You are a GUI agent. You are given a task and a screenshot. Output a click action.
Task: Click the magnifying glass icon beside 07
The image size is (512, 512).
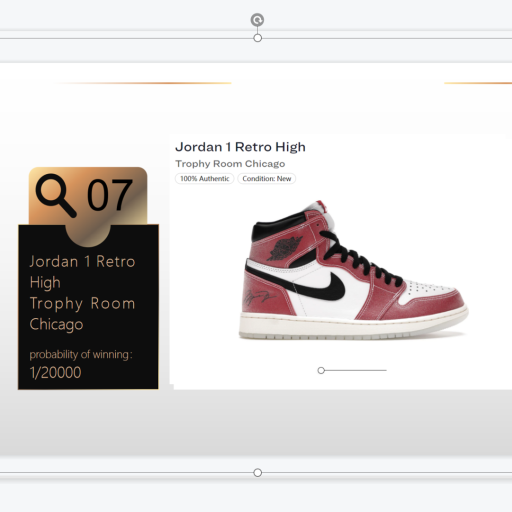coord(56,195)
